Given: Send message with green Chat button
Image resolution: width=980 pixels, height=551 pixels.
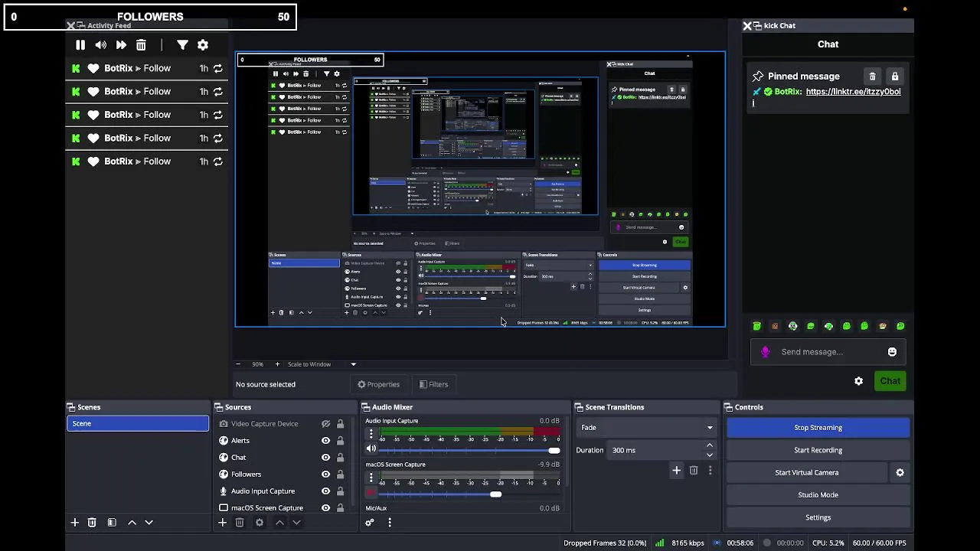Looking at the screenshot, I should 890,381.
